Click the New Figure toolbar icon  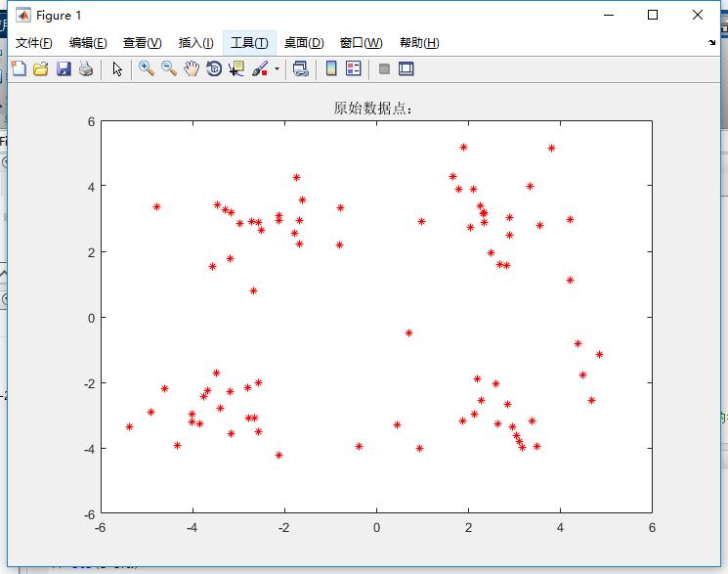(19, 68)
